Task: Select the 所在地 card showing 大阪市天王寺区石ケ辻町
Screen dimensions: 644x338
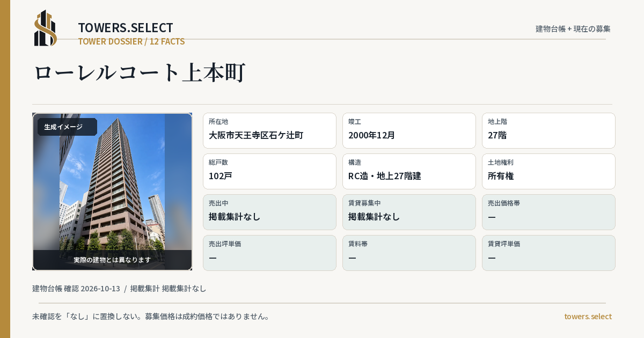Action: pos(269,130)
